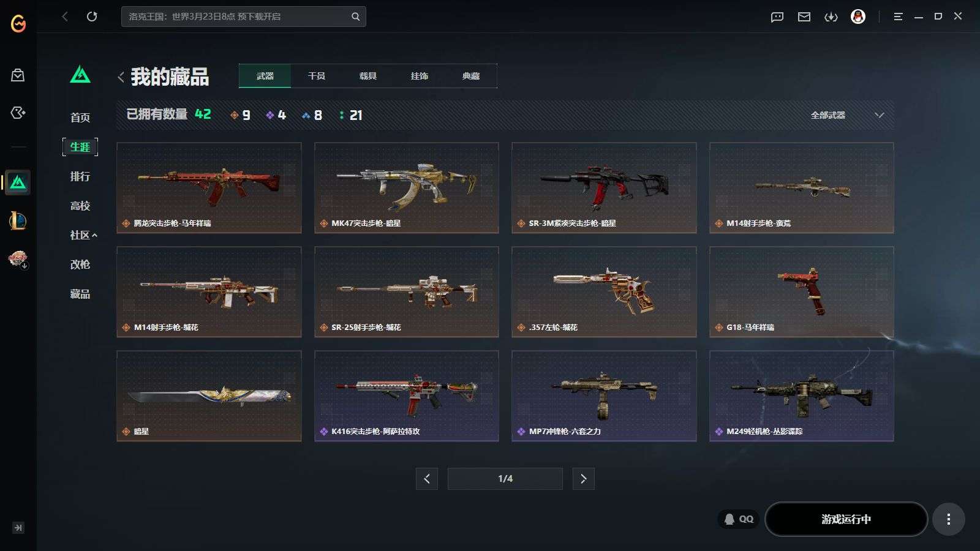Click the QQ penguin avatar icon

tap(858, 17)
